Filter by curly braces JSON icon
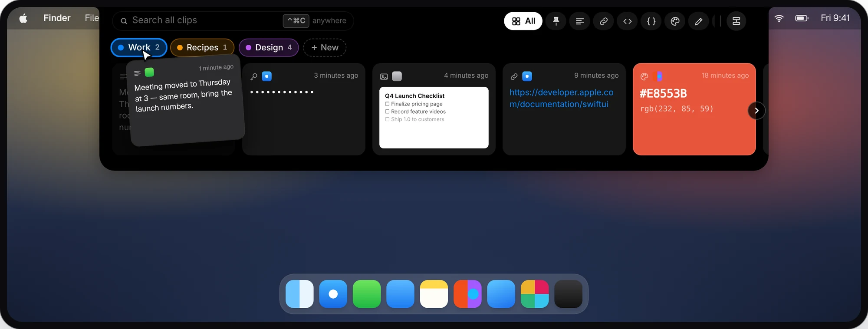The image size is (868, 329). pos(651,21)
